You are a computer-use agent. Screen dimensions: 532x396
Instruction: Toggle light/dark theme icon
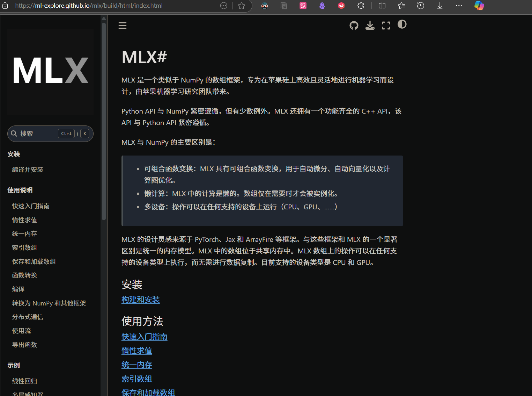tap(402, 24)
